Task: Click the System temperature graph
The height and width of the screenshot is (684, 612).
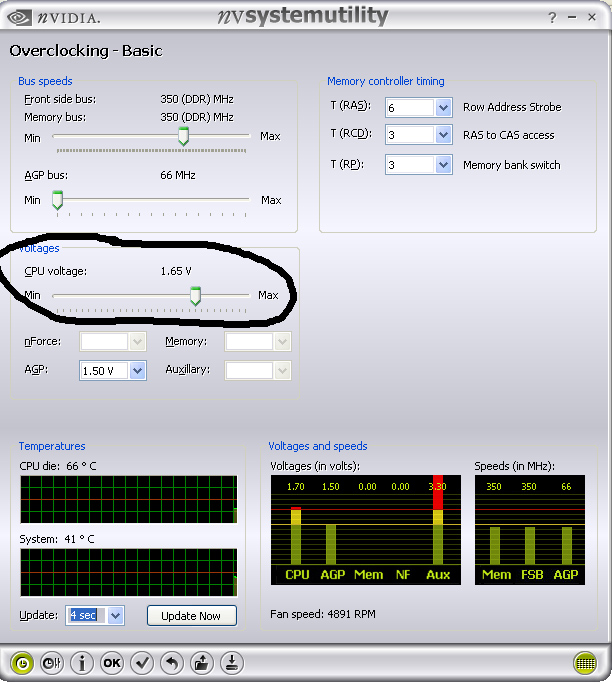Action: click(129, 572)
